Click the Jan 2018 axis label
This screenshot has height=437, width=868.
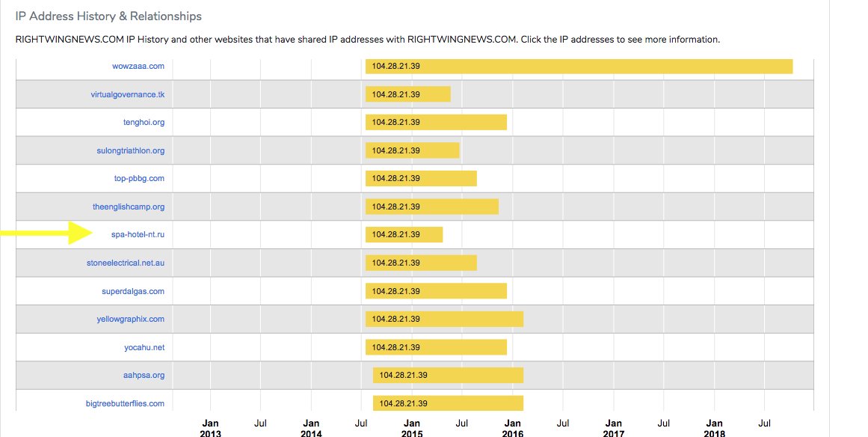(714, 428)
